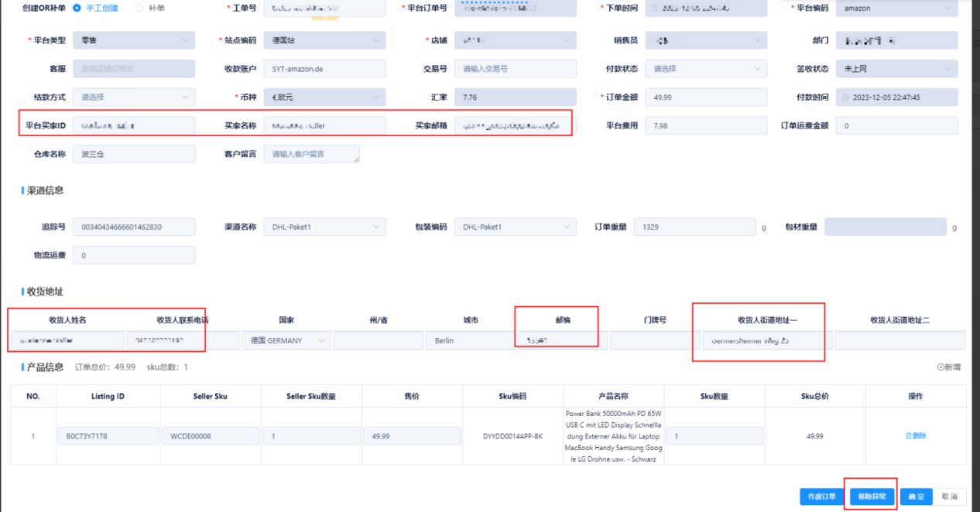Click the 作废订单 button
Viewport: 980px width, 512px height.
click(821, 496)
